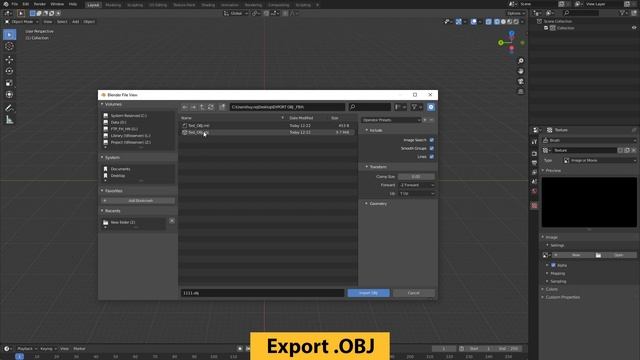The image size is (640, 360).
Task: Open the Render menu
Action: (x=40, y=4)
